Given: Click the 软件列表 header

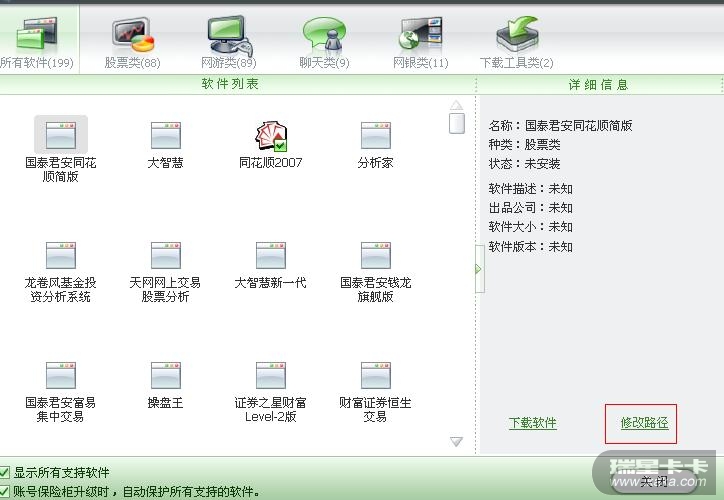Looking at the screenshot, I should pos(230,84).
